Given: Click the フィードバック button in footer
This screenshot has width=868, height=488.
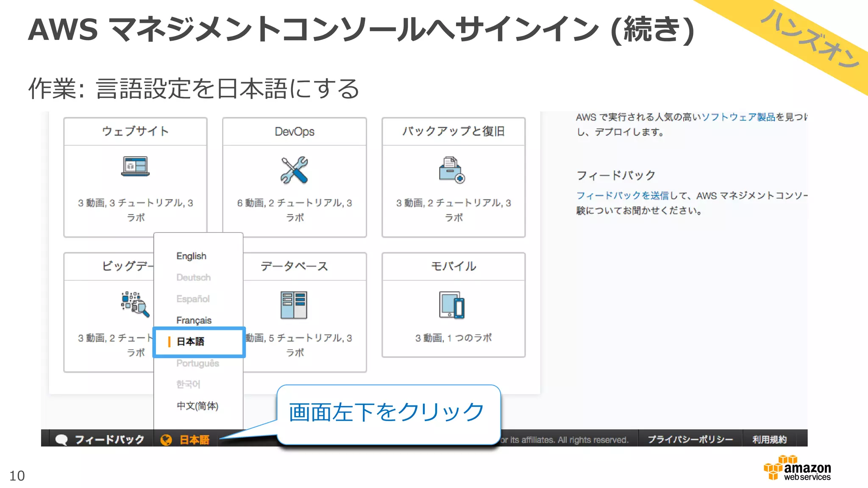Looking at the screenshot, I should tap(100, 440).
